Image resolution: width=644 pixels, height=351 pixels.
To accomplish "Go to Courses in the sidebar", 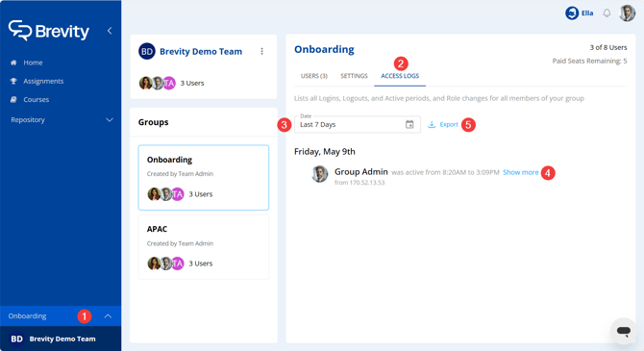I will [37, 99].
